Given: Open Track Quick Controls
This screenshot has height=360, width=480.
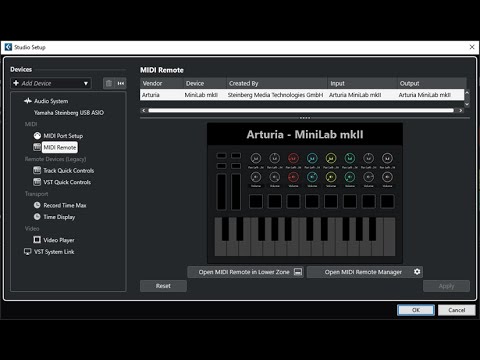Looking at the screenshot, I should point(69,171).
